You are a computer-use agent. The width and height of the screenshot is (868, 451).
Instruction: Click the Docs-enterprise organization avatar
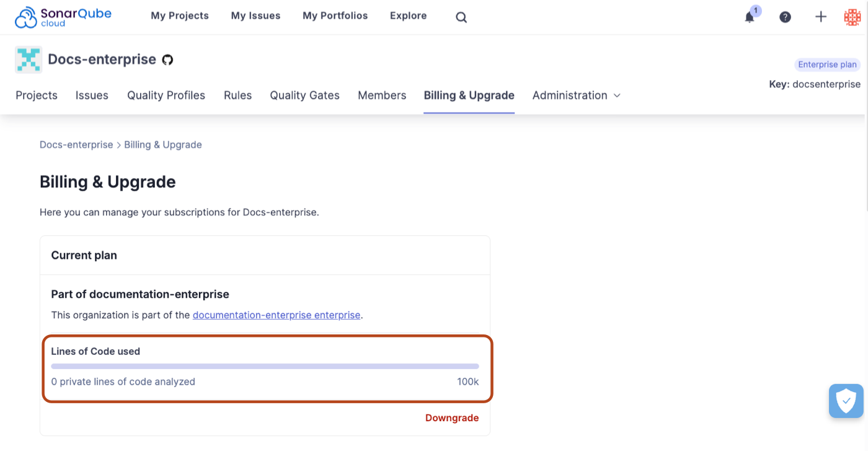coord(28,60)
